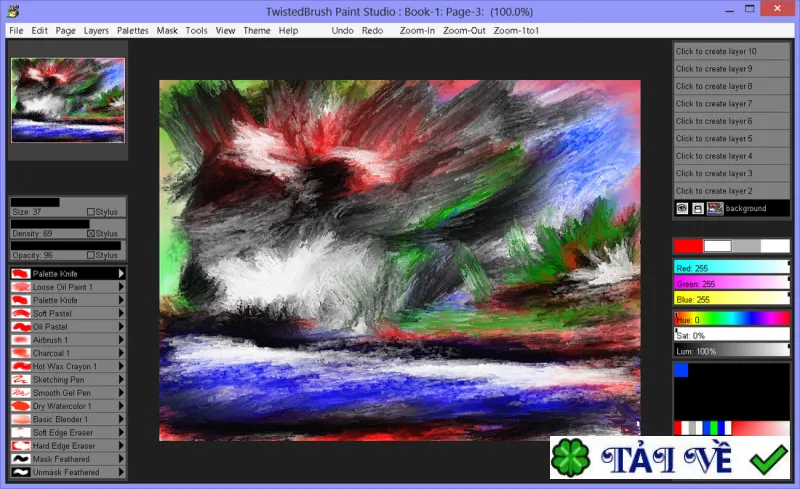Enable Stylus checkbox for Size
Image resolution: width=800 pixels, height=489 pixels.
pos(90,211)
